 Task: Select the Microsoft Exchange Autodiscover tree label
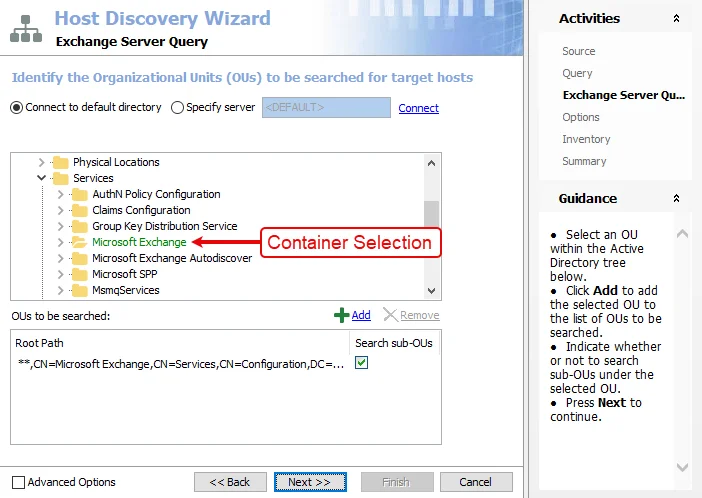172,258
